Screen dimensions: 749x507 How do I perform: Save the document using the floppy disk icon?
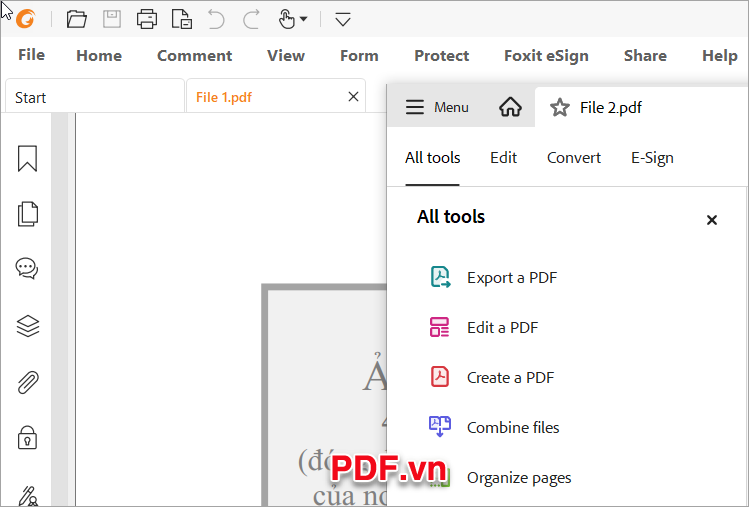point(112,20)
